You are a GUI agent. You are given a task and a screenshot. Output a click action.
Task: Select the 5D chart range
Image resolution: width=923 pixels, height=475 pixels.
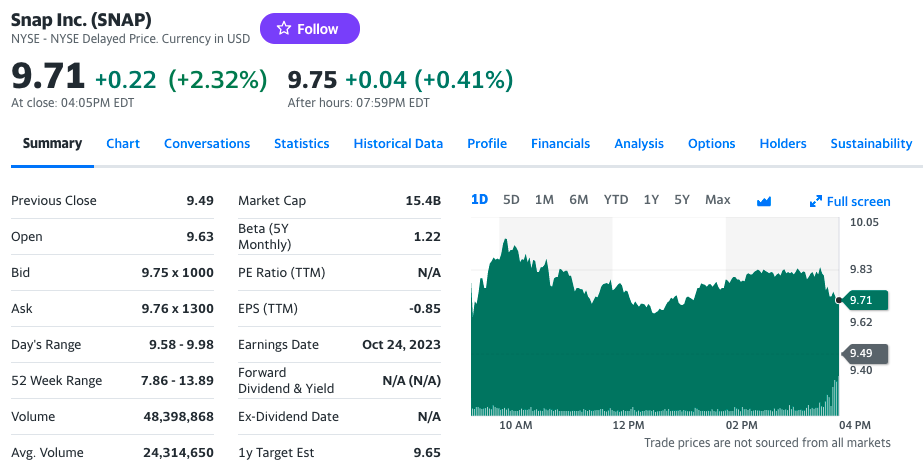click(x=511, y=200)
